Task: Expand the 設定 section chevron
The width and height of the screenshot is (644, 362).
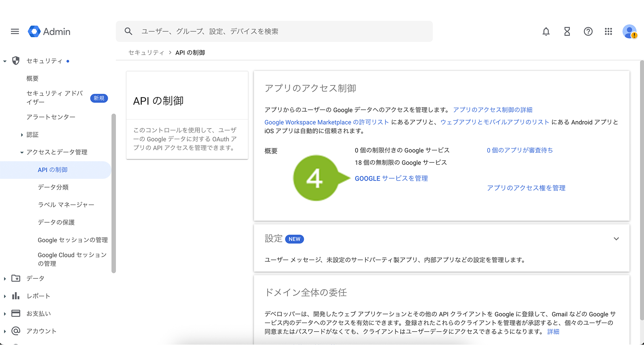Action: tap(616, 239)
